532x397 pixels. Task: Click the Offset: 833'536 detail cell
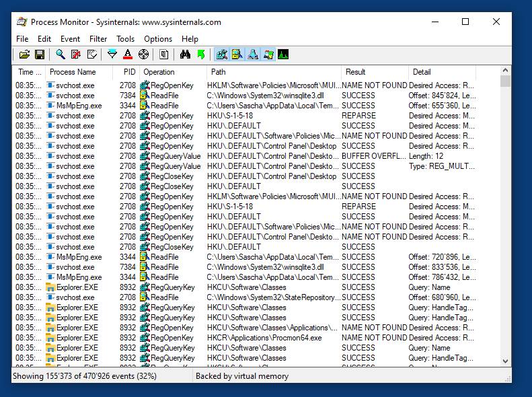(442, 267)
